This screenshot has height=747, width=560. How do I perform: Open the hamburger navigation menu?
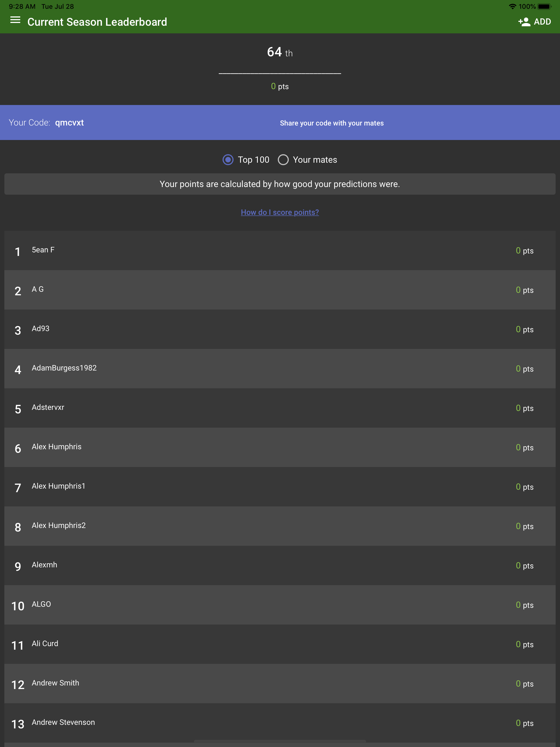15,21
